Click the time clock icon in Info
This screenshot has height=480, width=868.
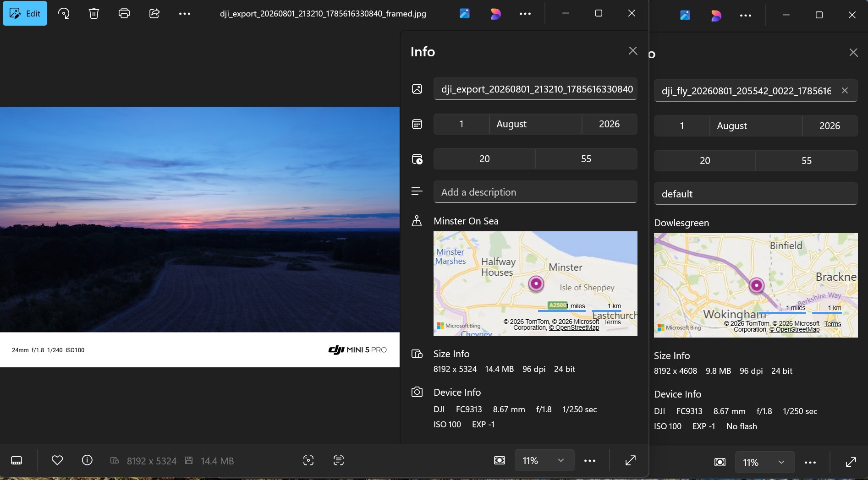[417, 159]
